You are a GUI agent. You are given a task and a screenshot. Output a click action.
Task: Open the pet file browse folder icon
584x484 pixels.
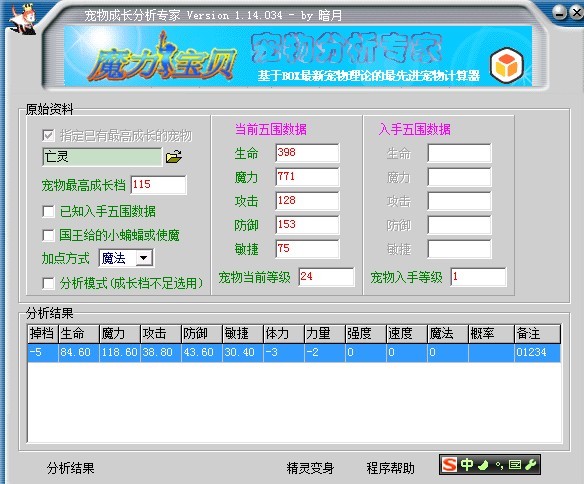(x=174, y=157)
